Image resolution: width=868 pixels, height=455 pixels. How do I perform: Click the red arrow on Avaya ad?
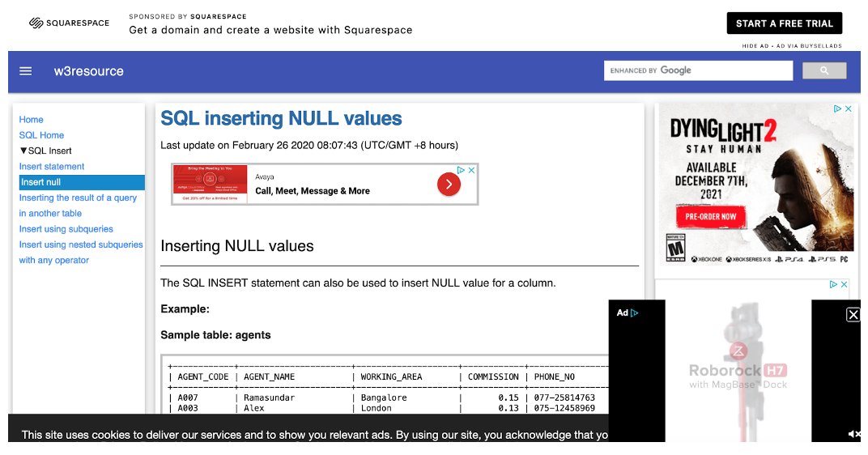pyautogui.click(x=449, y=185)
